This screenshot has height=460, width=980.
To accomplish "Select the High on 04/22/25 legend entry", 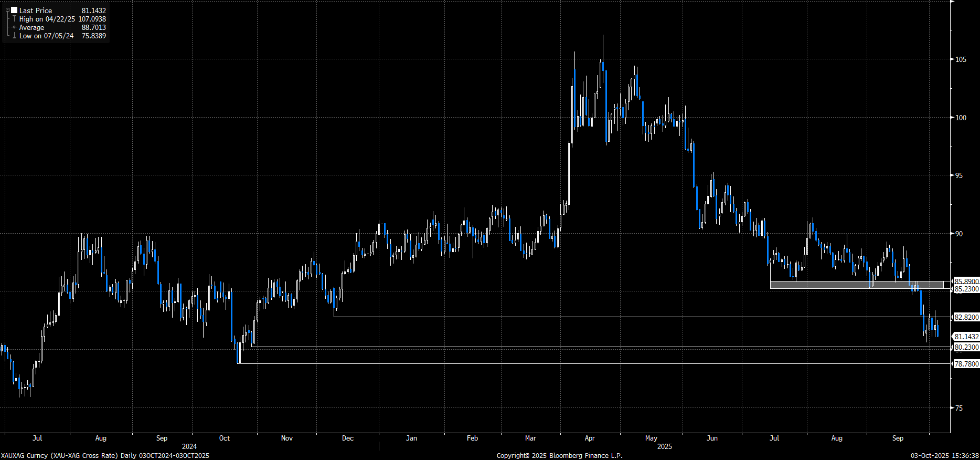I will pyautogui.click(x=47, y=19).
